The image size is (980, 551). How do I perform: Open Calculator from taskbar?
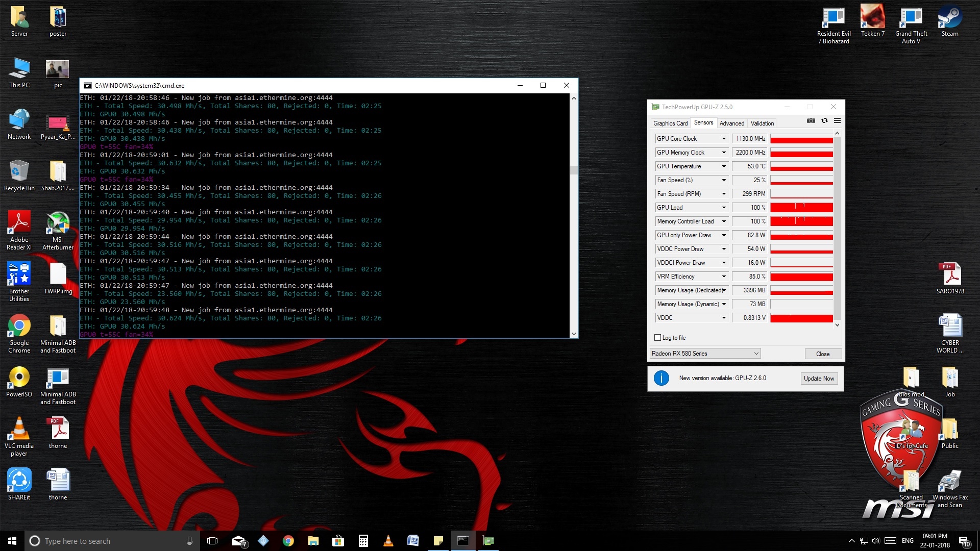point(363,541)
